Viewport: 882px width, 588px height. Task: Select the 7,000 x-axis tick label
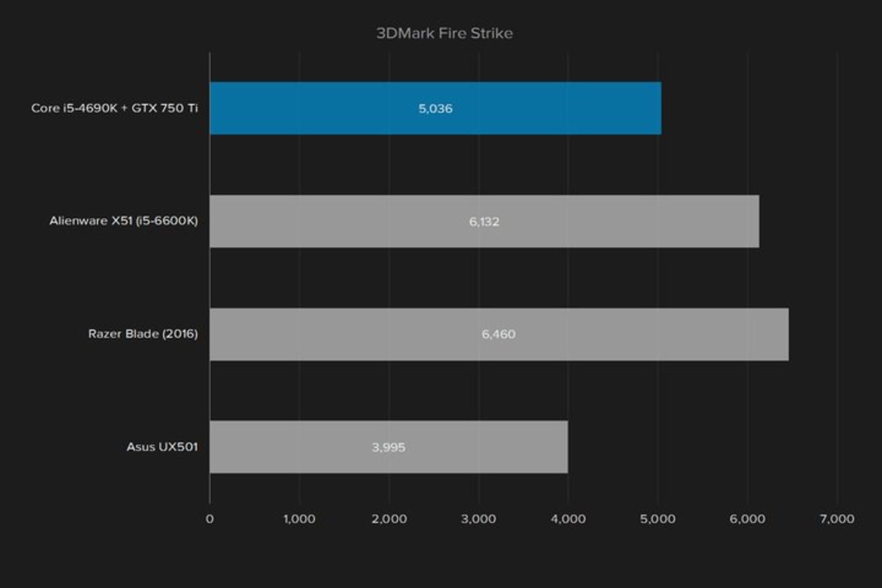pos(837,519)
